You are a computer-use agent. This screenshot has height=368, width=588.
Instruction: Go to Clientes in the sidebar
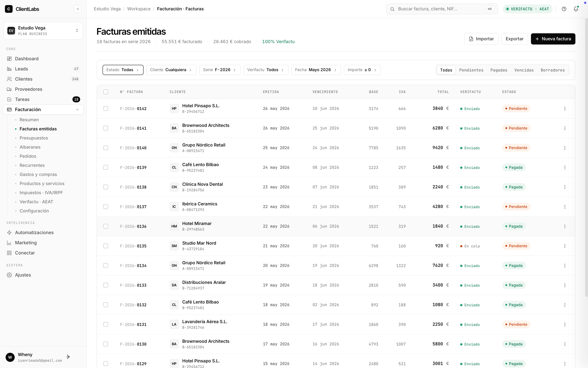click(43, 79)
